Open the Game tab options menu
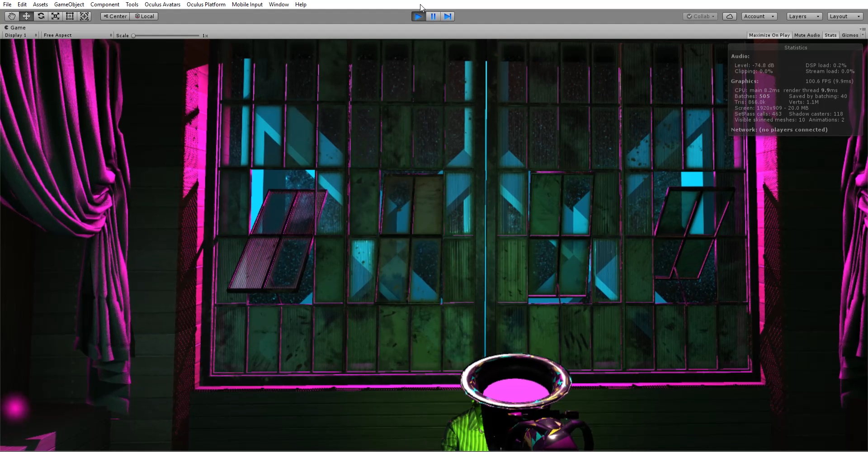 click(863, 28)
